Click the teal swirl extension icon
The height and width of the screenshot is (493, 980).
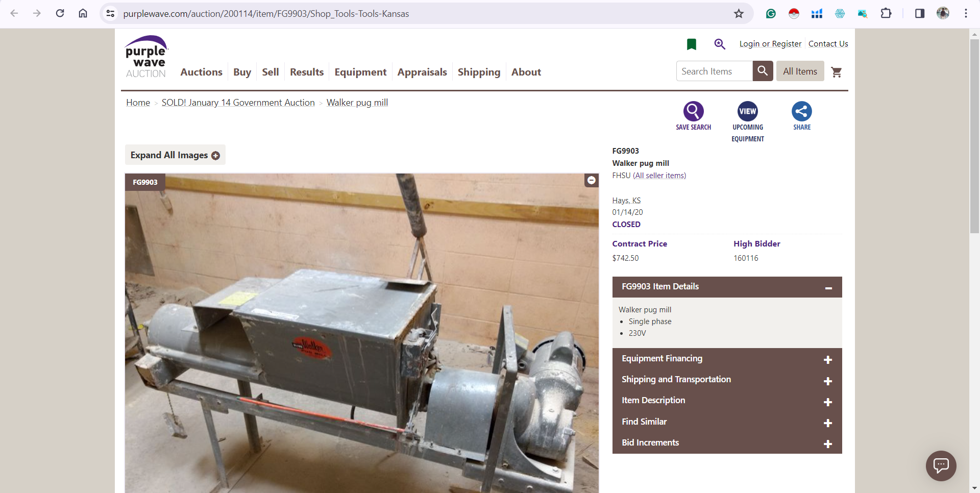pyautogui.click(x=840, y=14)
